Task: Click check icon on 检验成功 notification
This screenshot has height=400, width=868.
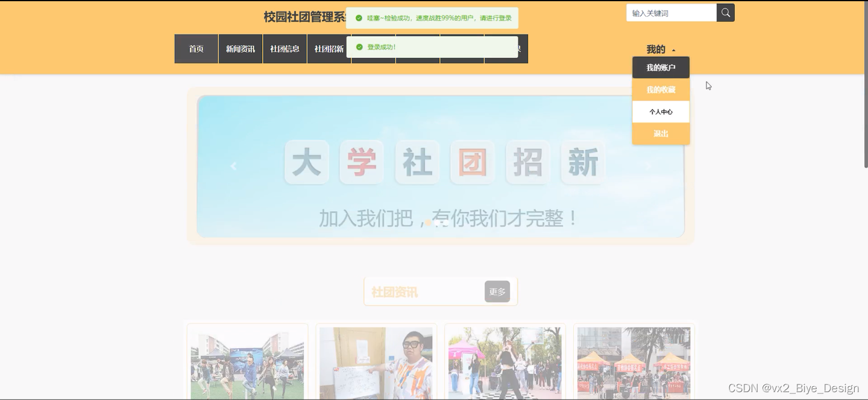Action: pyautogui.click(x=359, y=18)
